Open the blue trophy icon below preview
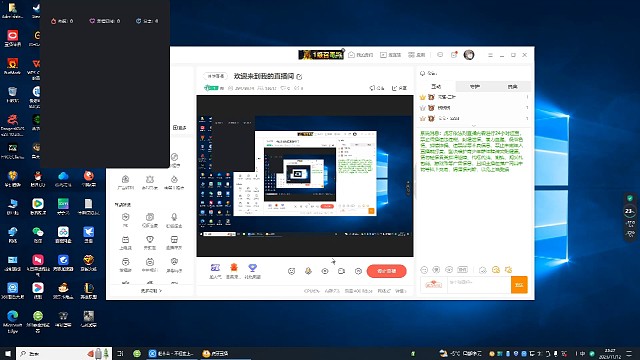Viewport: 640px width, 360px height. pos(253,268)
